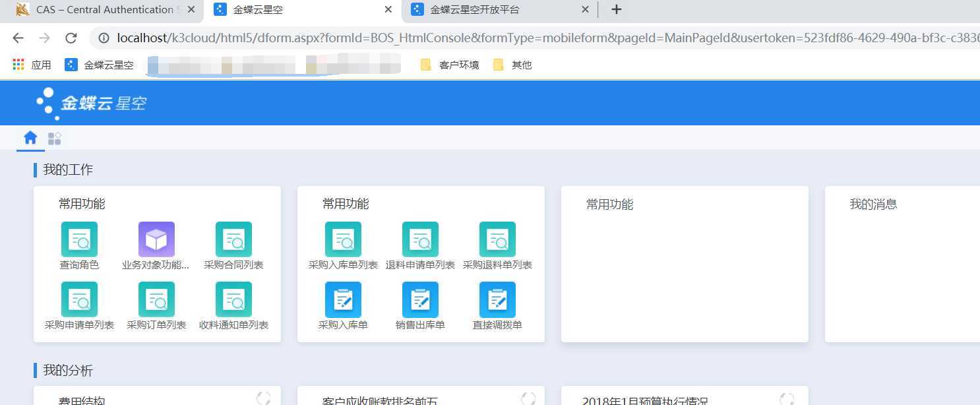Open the 采购退料单列表 icon
The height and width of the screenshot is (405, 980).
pos(497,239)
